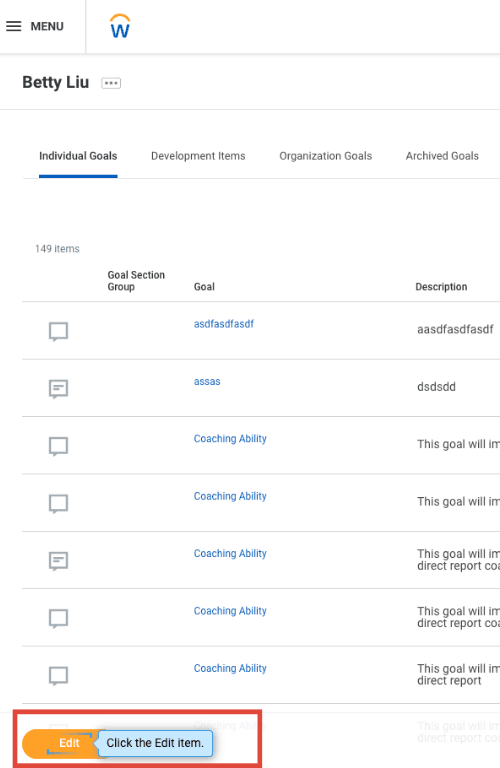The height and width of the screenshot is (768, 500).
Task: Open comment icon for asdfasdfasdf goal
Action: pos(58,331)
